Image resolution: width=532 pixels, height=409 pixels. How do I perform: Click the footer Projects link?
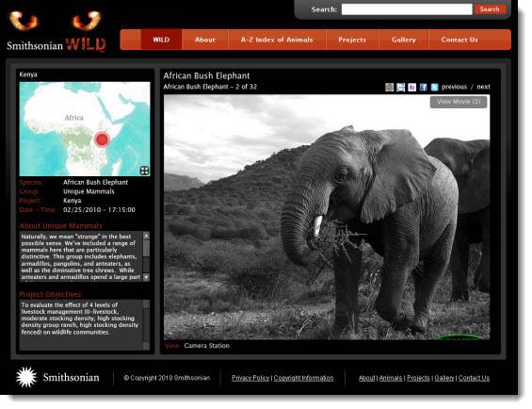(x=418, y=378)
